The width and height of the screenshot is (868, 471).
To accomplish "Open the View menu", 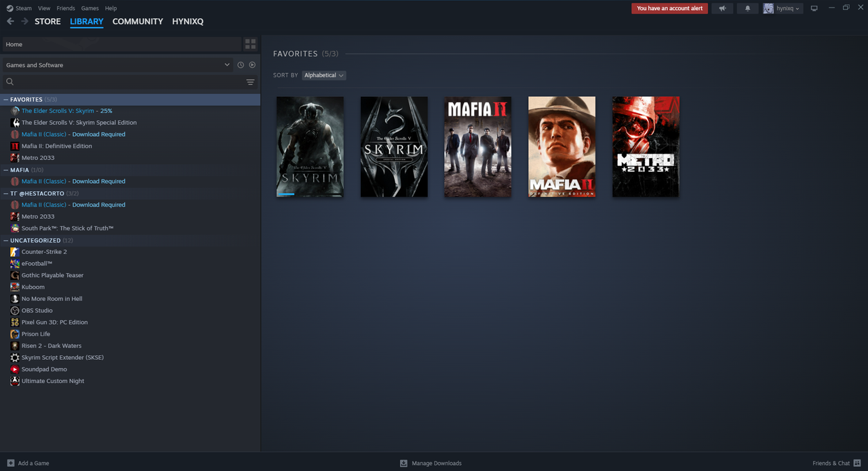I will click(44, 8).
